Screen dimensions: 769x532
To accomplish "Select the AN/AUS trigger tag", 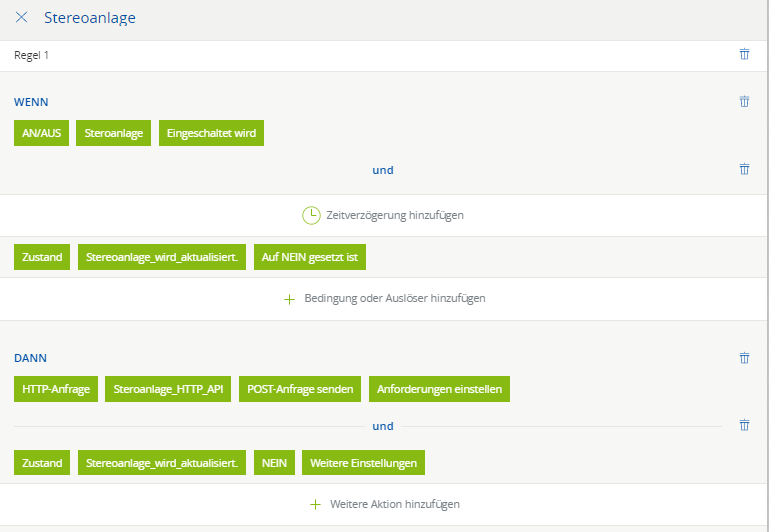I will click(42, 134).
